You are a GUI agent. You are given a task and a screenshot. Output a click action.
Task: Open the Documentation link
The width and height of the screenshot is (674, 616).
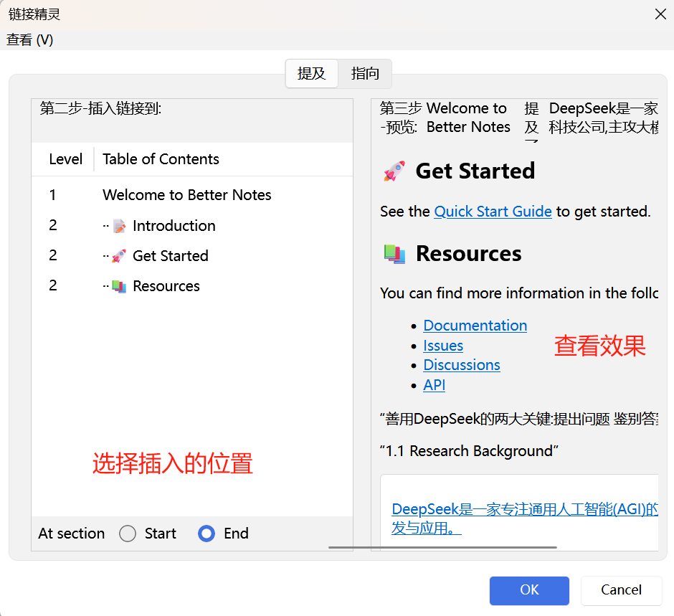(475, 326)
